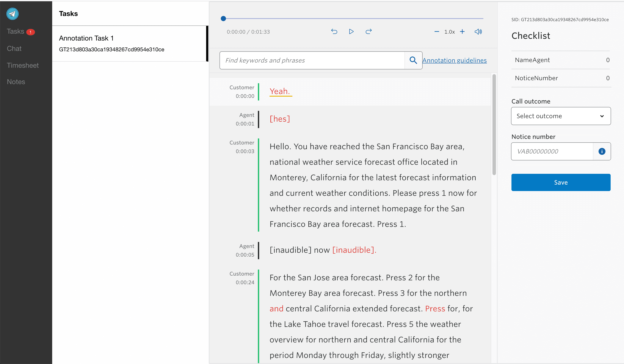Toggle the NoticeNumber checklist item
The image size is (624, 364).
(561, 78)
